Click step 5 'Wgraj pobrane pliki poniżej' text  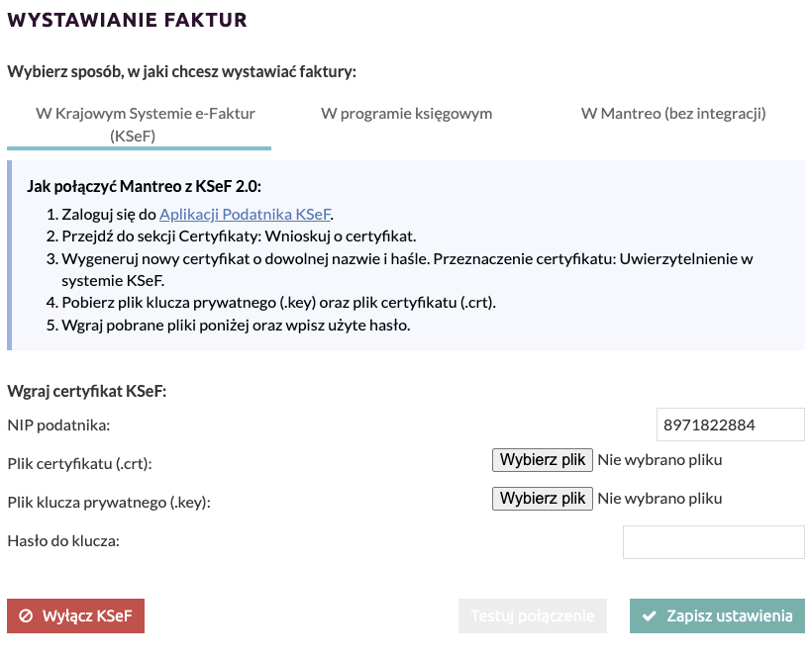[236, 326]
